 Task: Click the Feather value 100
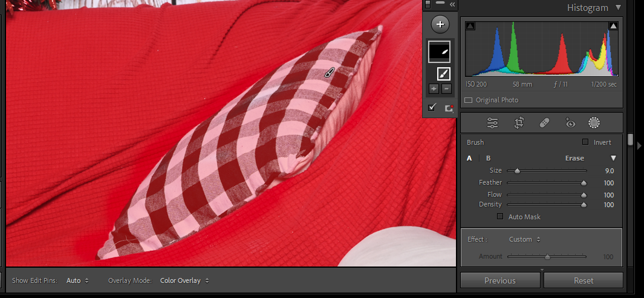coord(609,183)
